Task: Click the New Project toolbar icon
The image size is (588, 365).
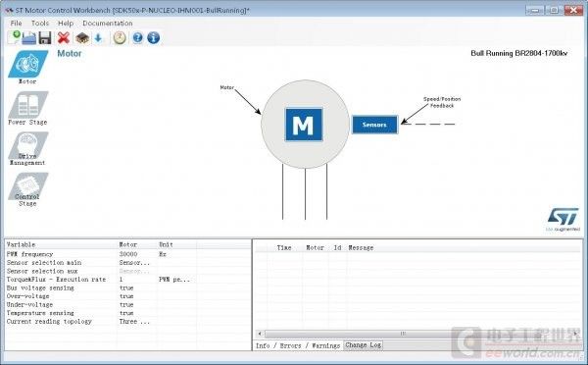Action: (x=15, y=37)
